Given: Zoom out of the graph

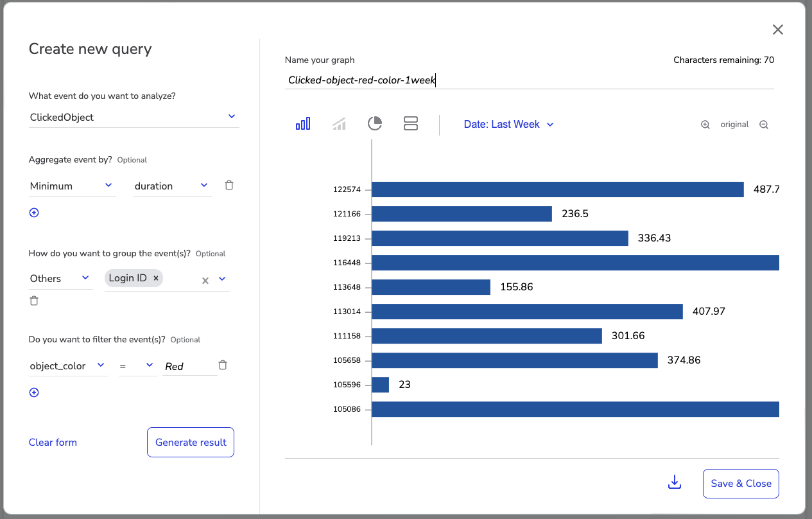Looking at the screenshot, I should (764, 125).
